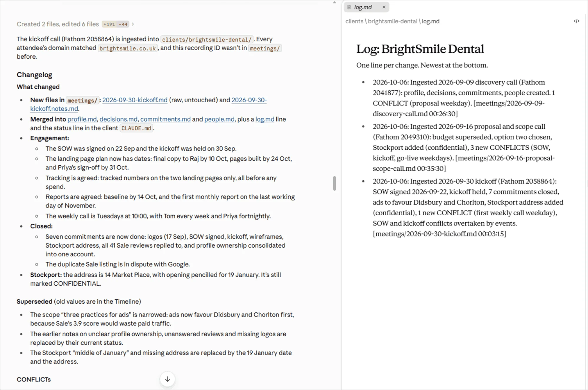Click 'log.md' in the breadcrumb path

431,21
